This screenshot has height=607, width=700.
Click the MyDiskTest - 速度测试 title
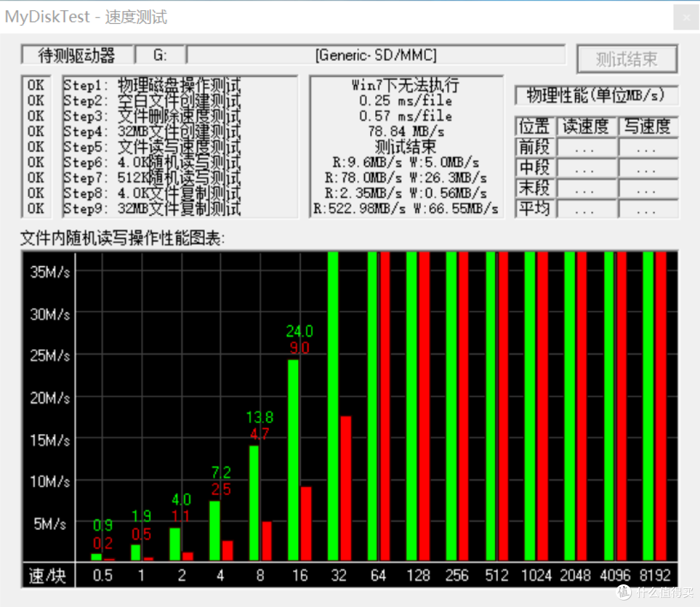tap(86, 17)
